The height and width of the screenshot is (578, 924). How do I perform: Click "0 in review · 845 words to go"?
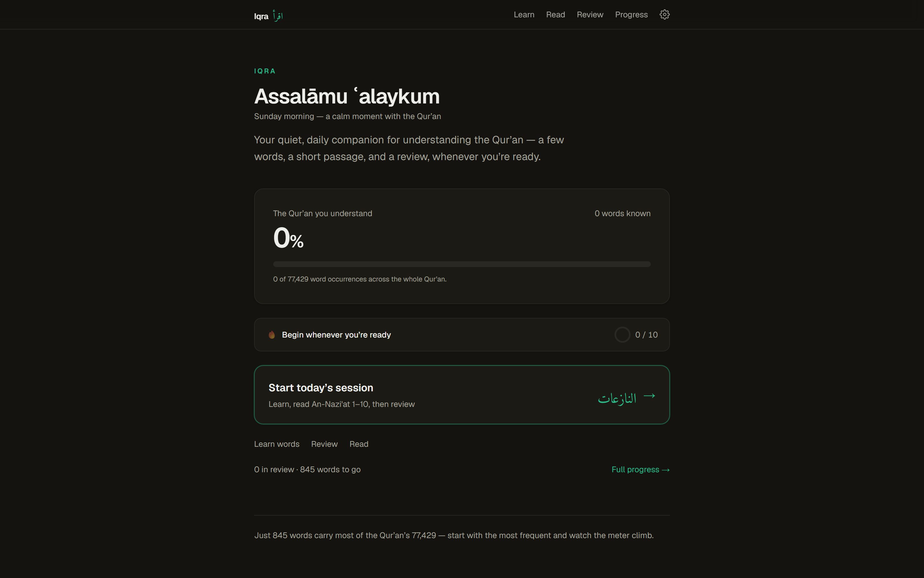click(307, 469)
